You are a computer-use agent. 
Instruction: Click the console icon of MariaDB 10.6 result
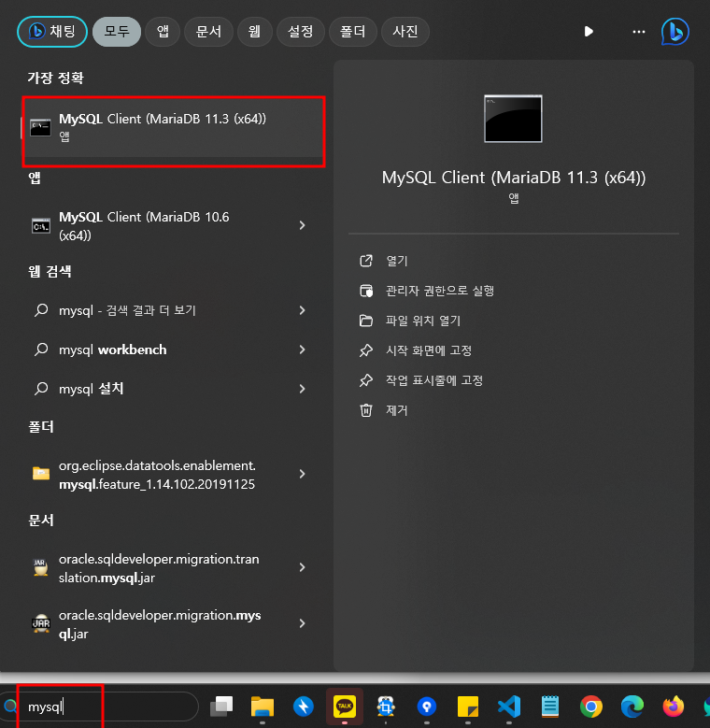click(x=41, y=226)
